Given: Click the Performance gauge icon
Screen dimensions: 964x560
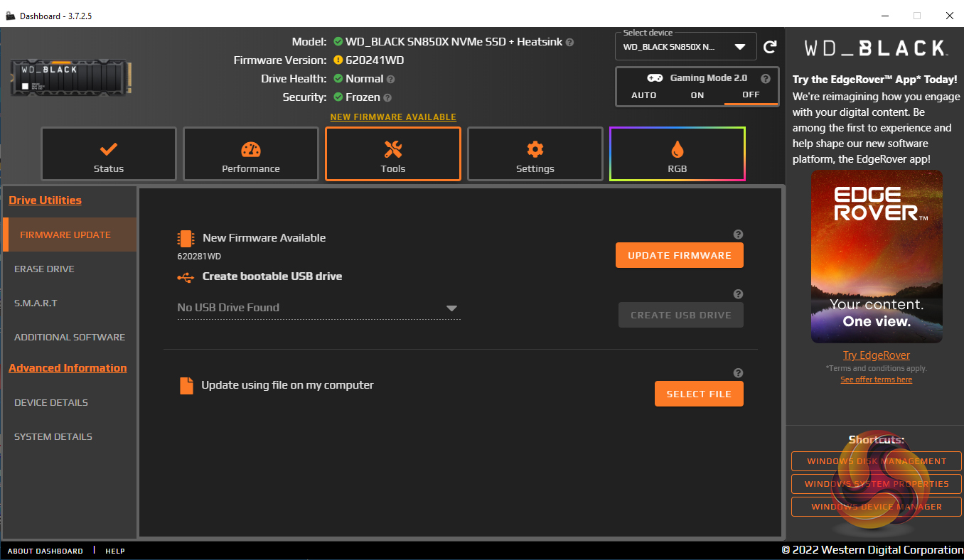Looking at the screenshot, I should point(251,149).
